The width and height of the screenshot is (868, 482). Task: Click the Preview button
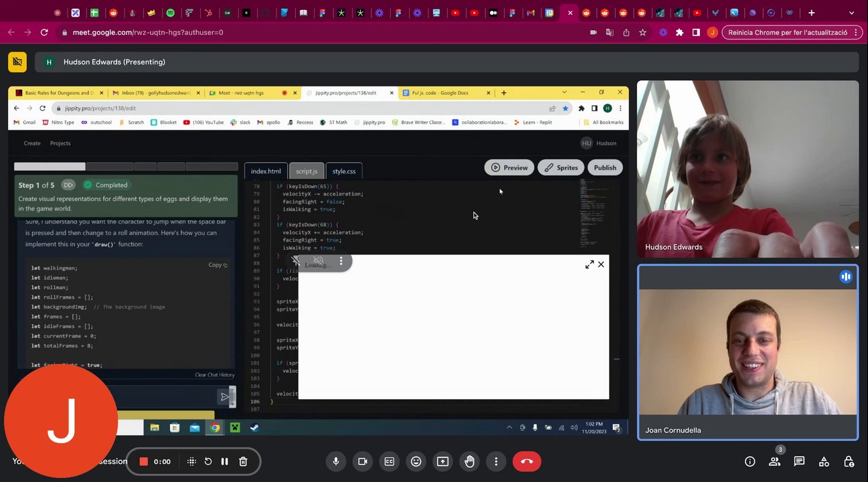[509, 167]
